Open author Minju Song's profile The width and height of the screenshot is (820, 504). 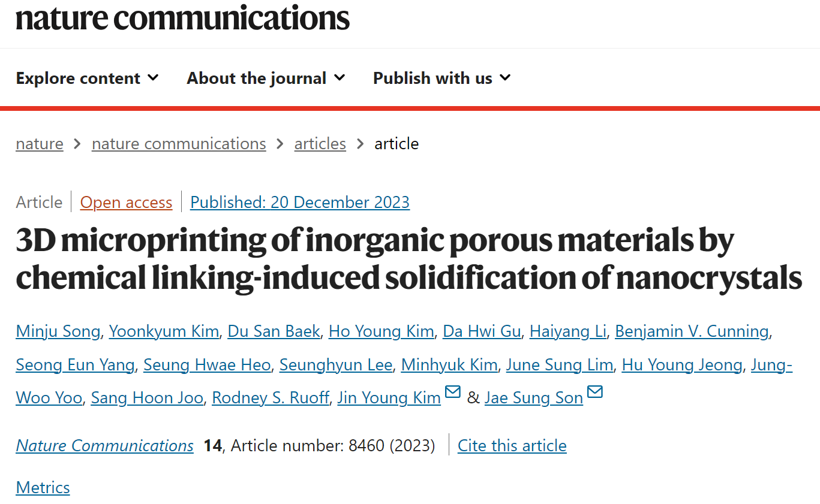coord(58,331)
